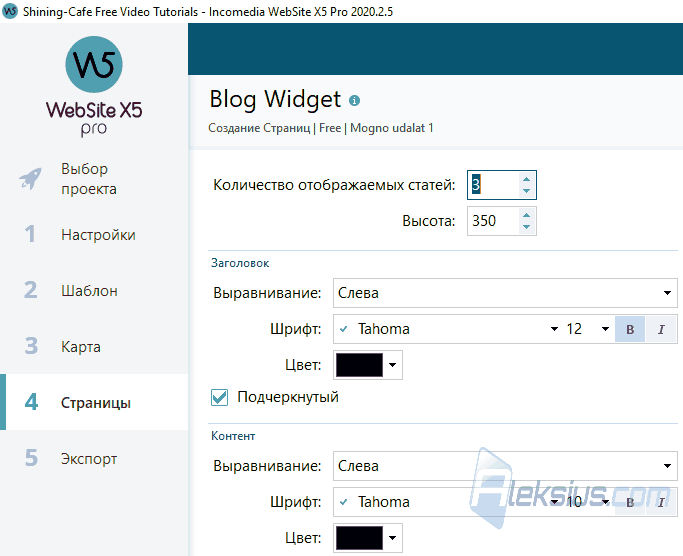Toggle italic for the Заголовок font

click(x=661, y=329)
